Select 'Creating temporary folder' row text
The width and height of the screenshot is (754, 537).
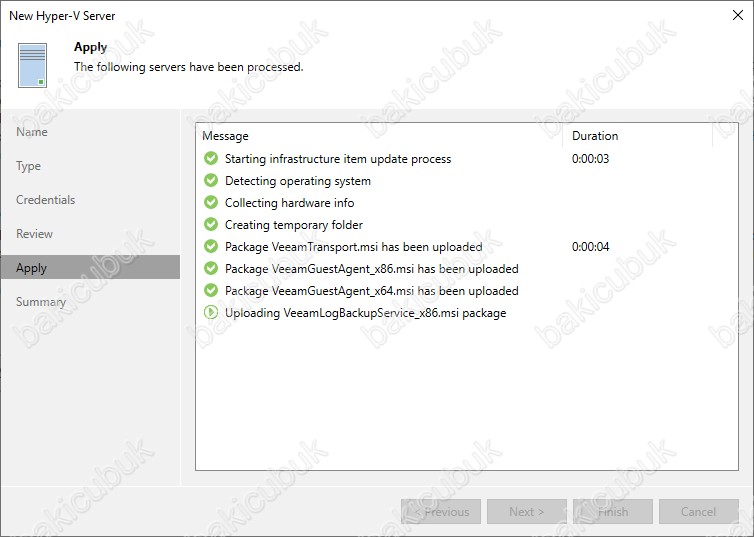coord(294,225)
